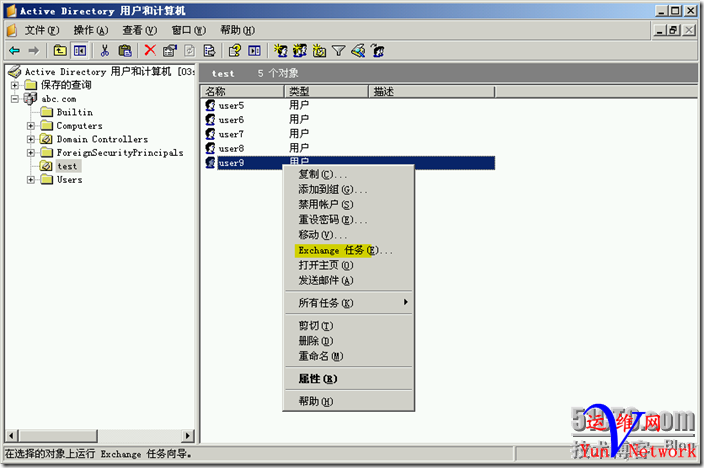Viewport: 704px width, 468px height.
Task: Open the 所有任务(K) submenu
Action: pos(348,303)
